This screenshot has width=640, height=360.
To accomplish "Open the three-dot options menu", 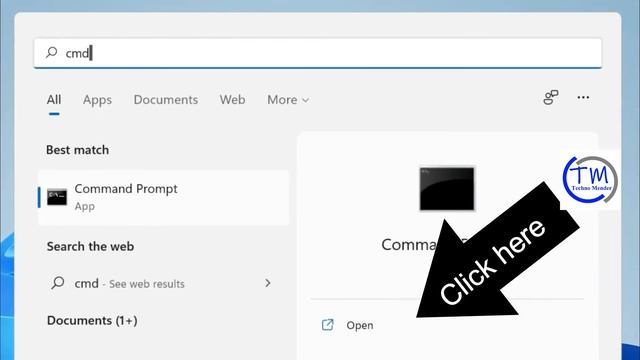I will coord(583,98).
